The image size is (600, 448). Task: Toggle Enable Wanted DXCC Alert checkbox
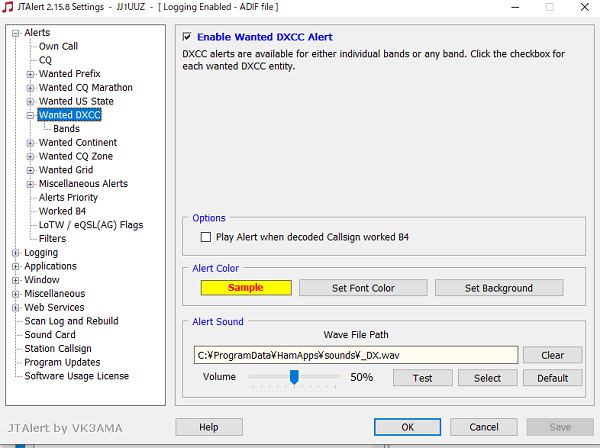point(187,37)
